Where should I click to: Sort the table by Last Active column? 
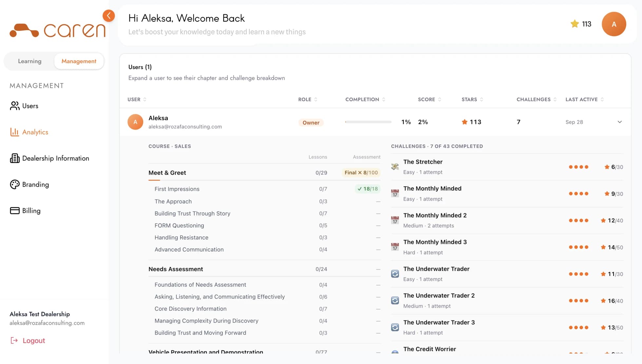click(585, 99)
